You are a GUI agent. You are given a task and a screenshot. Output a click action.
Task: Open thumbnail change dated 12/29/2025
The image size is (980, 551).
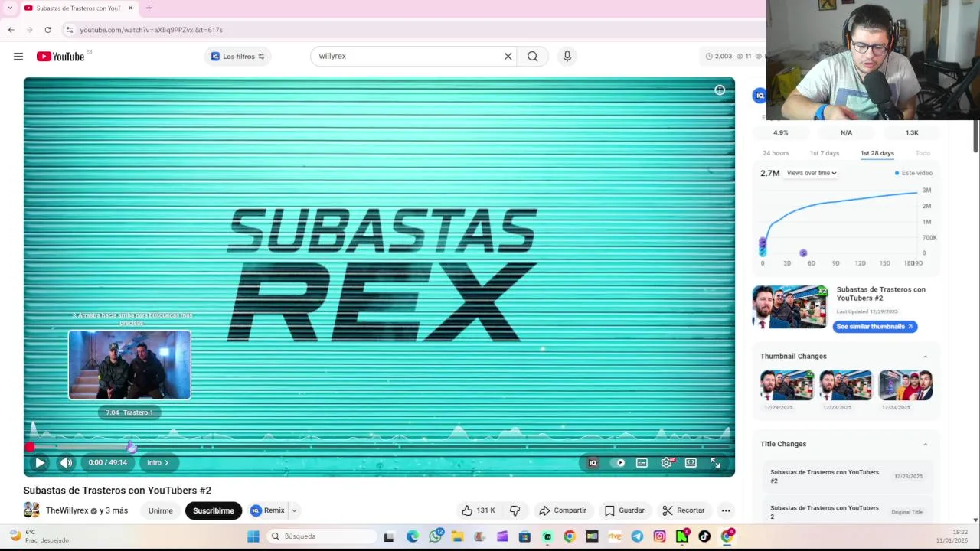786,386
